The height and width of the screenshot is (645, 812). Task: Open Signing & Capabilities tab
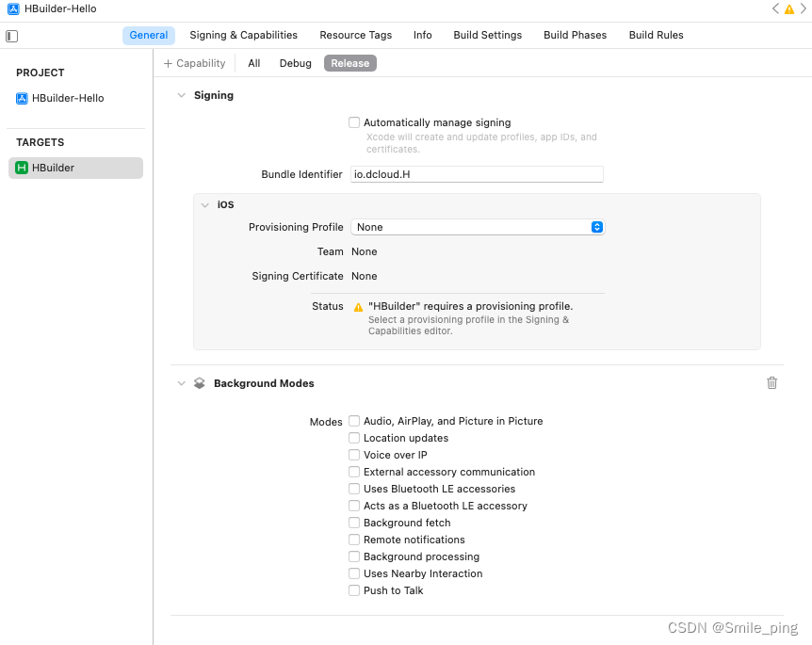[x=243, y=35]
